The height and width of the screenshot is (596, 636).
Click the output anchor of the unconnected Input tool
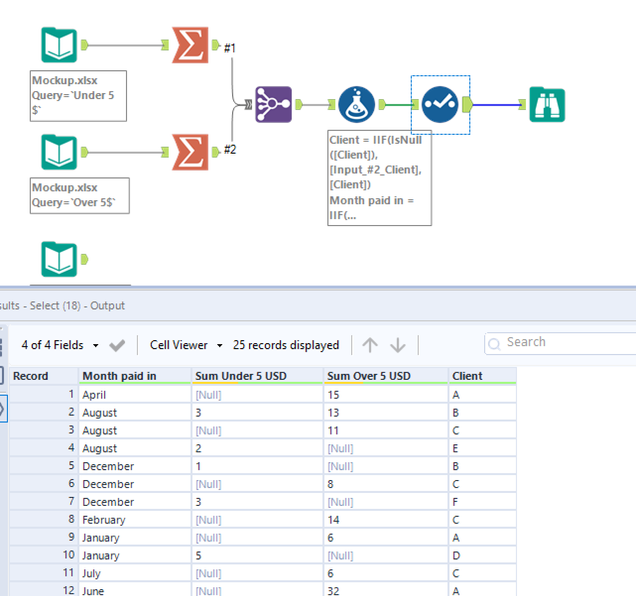[x=84, y=259]
